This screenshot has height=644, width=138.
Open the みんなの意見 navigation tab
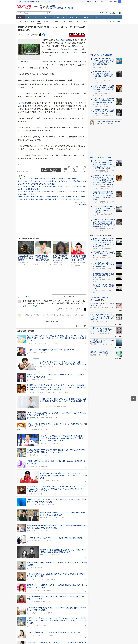(73, 17)
